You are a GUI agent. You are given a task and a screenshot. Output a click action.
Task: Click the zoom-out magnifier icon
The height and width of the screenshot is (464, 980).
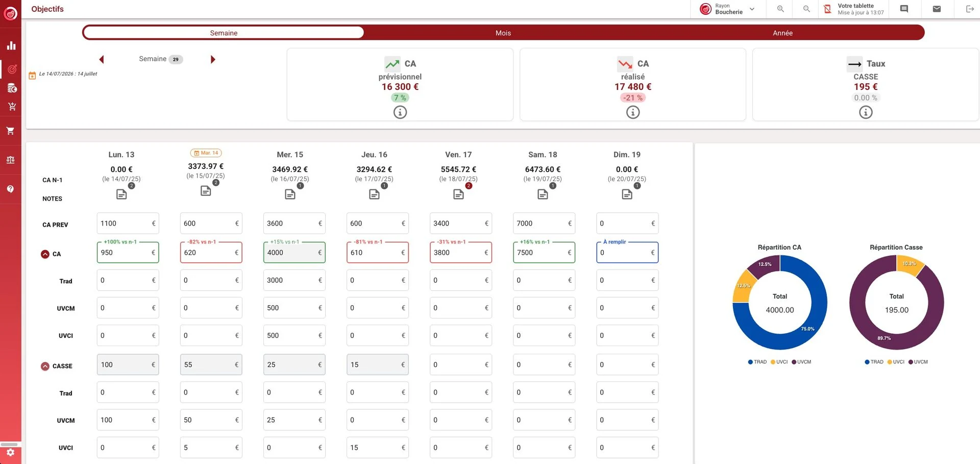[x=806, y=9]
